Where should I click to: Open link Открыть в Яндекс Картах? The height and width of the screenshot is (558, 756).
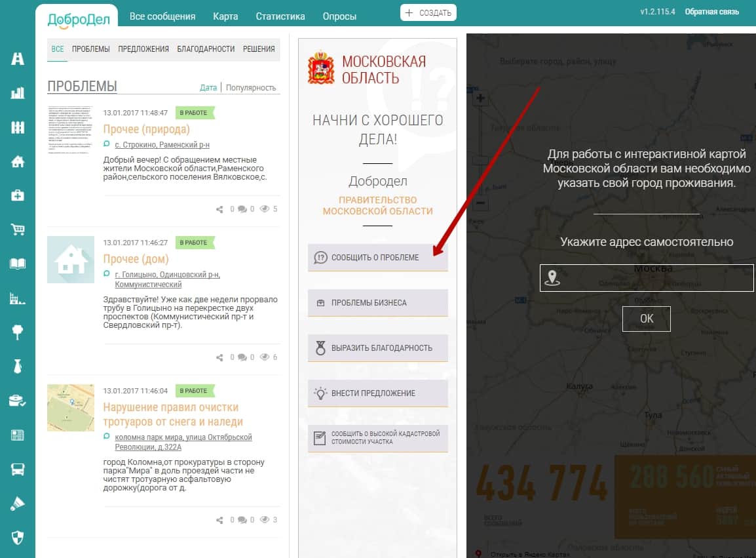click(x=529, y=555)
